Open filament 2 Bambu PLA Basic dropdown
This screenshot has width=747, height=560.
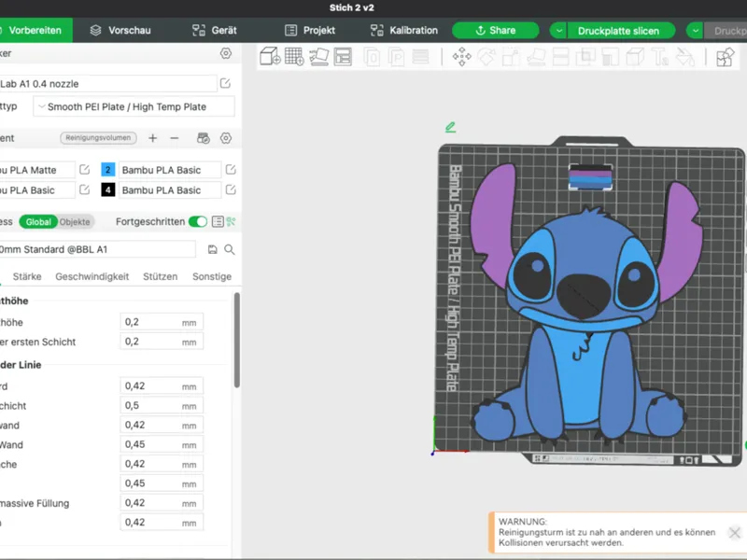(x=169, y=170)
